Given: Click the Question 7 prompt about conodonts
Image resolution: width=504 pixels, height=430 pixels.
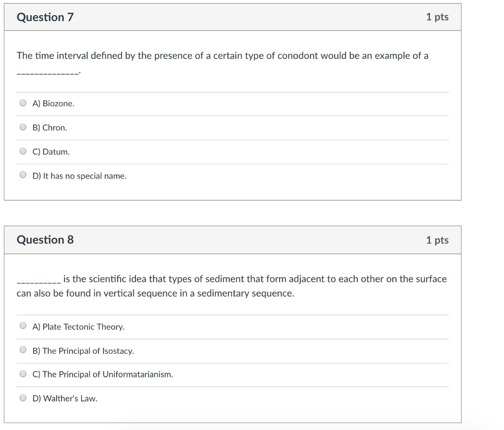Looking at the screenshot, I should coord(222,56).
